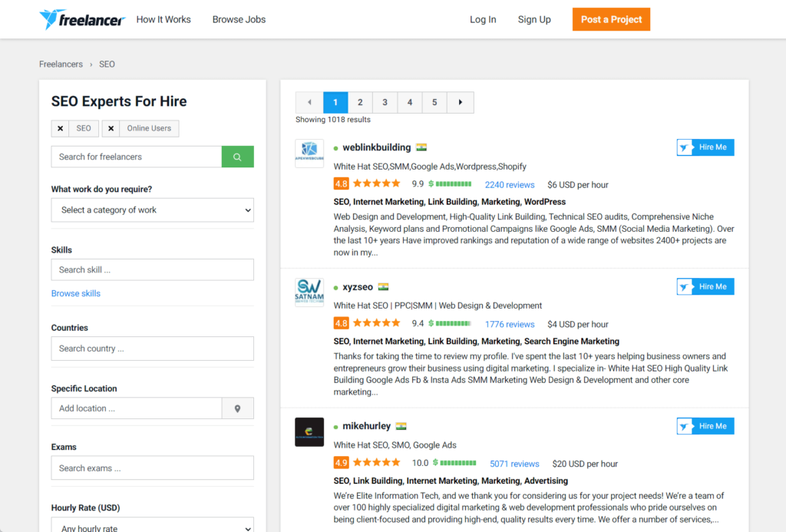
Task: Click the 4.8 rating badge for weblinkbuilding
Action: [x=342, y=184]
